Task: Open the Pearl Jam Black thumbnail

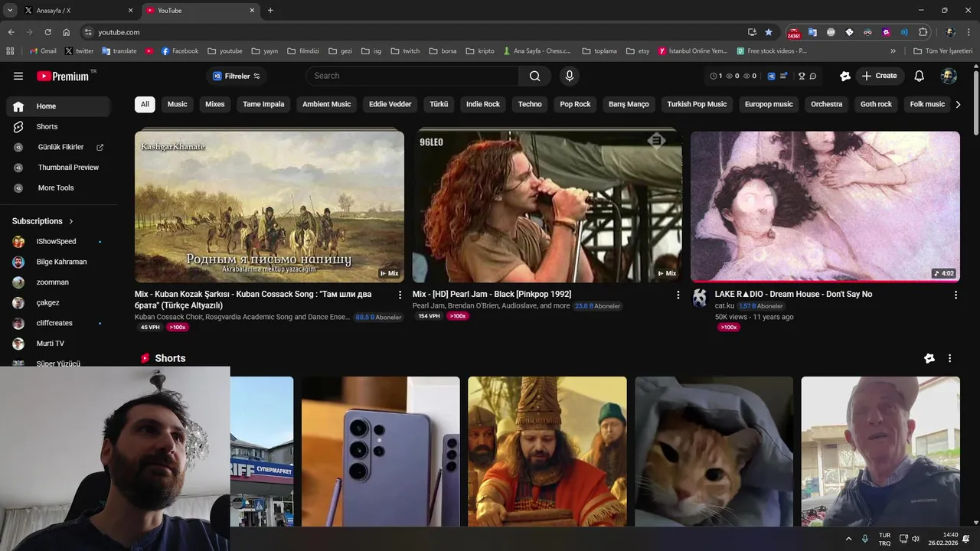Action: (547, 207)
